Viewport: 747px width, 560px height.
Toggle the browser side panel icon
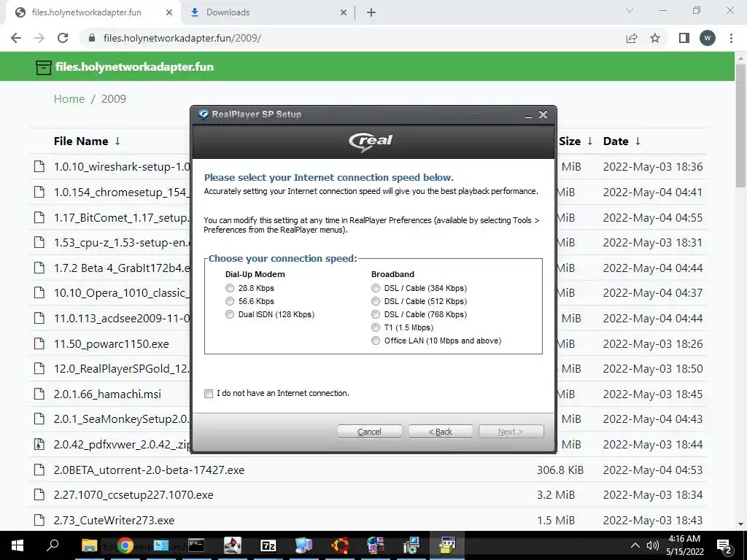coord(684,38)
